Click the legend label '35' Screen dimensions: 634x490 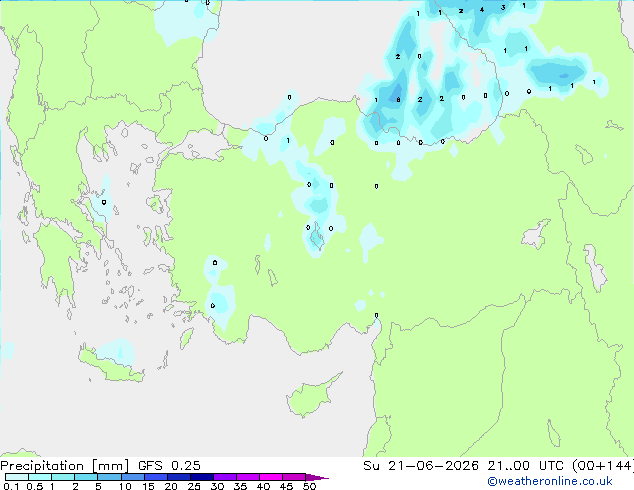point(240,486)
